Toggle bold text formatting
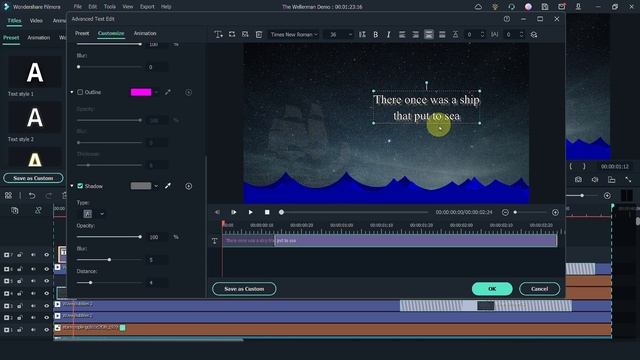 click(x=376, y=35)
